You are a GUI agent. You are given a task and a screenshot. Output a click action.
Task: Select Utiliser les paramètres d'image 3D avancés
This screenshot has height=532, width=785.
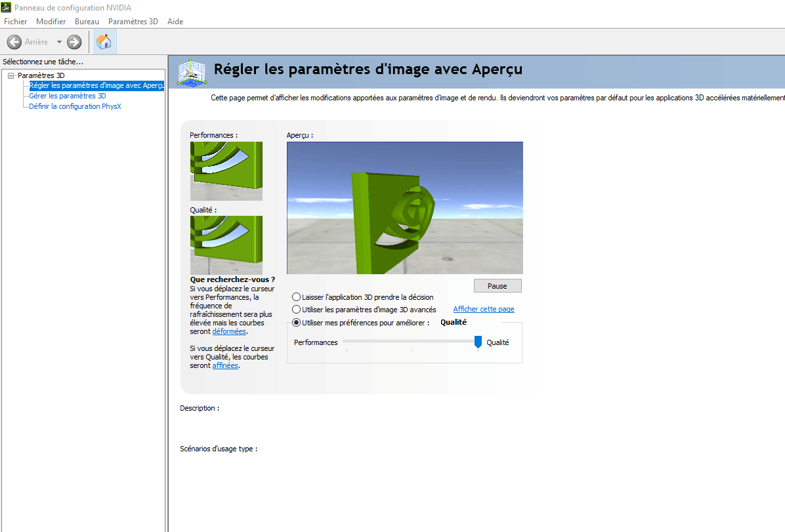pyautogui.click(x=364, y=310)
